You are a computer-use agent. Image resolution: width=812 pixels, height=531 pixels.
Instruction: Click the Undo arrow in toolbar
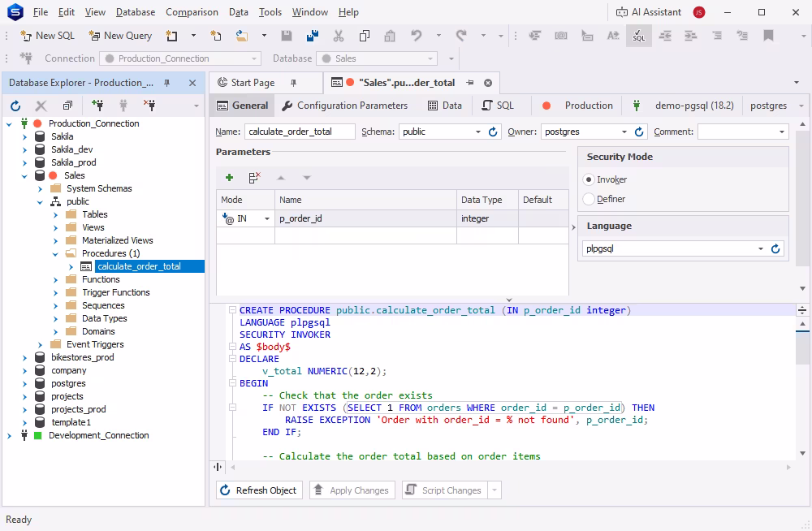tap(417, 36)
